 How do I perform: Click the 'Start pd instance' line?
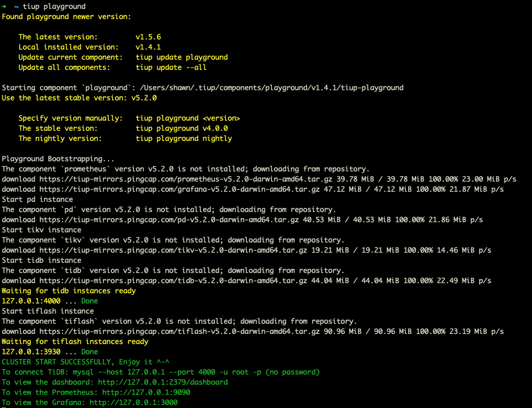(37, 200)
